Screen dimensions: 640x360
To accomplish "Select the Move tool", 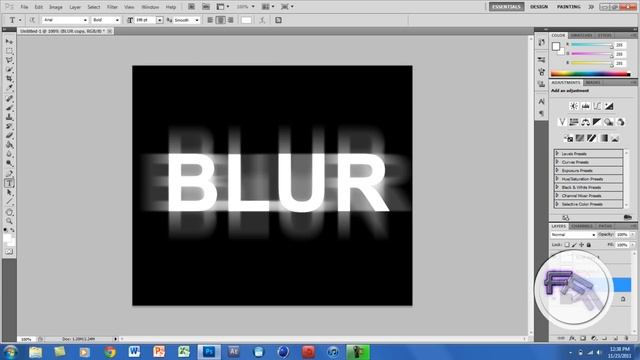I will point(9,42).
